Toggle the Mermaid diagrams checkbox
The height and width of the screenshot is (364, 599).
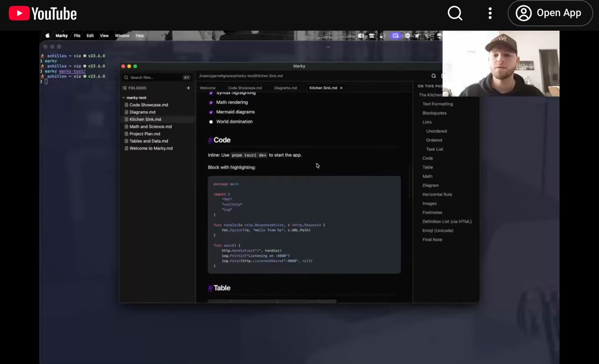click(x=211, y=112)
